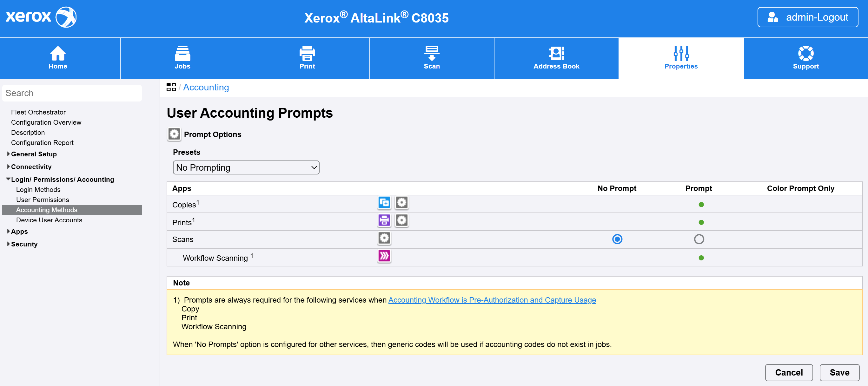Click the purple Prints app icon
Screen dimensions: 868x386
(384, 221)
